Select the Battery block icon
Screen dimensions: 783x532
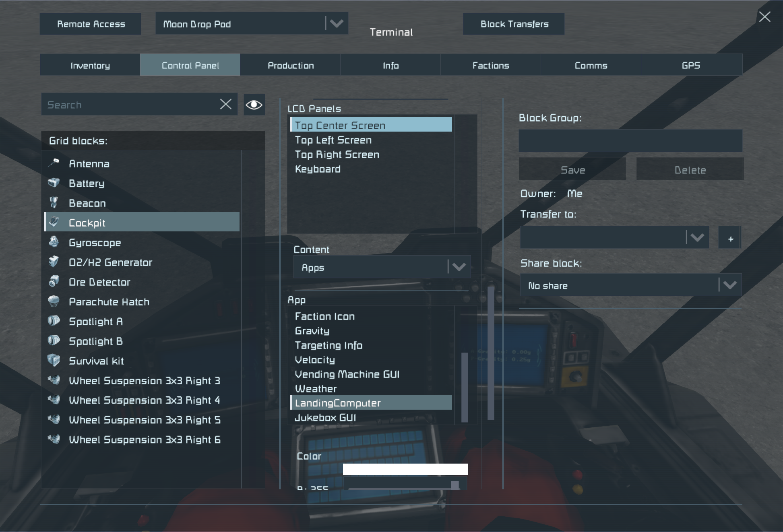coord(54,183)
